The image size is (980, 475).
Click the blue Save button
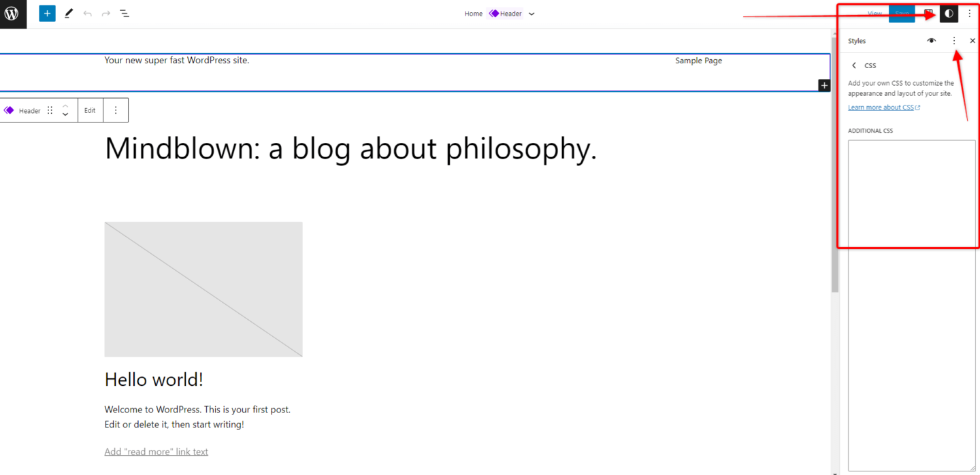tap(902, 14)
